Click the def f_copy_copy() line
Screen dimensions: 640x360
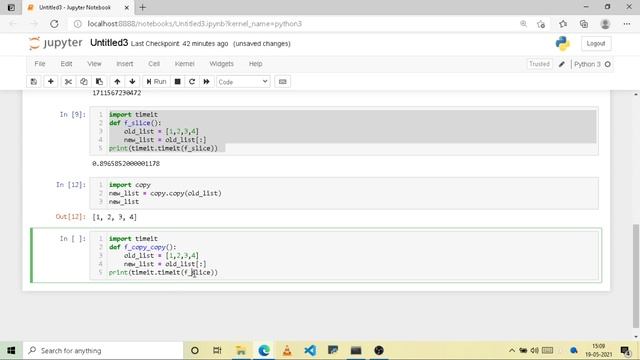[142, 247]
